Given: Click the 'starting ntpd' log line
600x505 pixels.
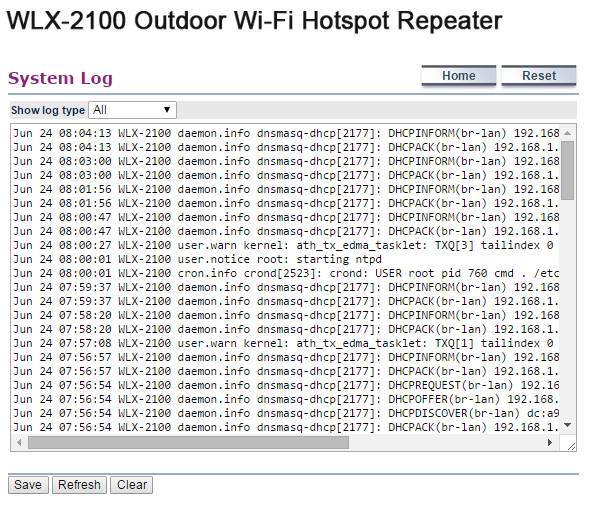Looking at the screenshot, I should point(197,259).
